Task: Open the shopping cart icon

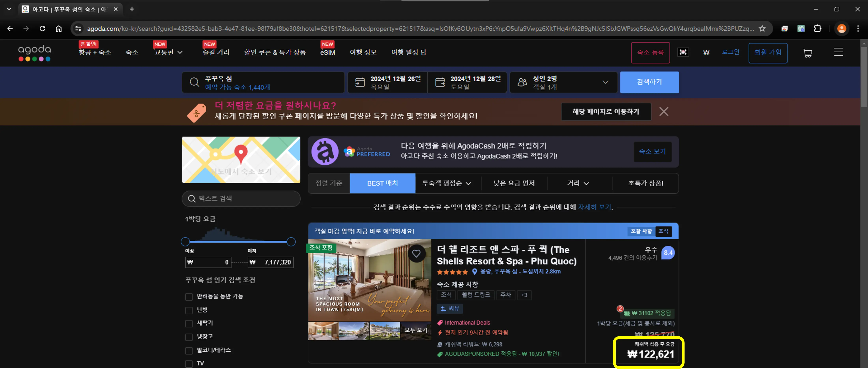Action: coord(807,53)
